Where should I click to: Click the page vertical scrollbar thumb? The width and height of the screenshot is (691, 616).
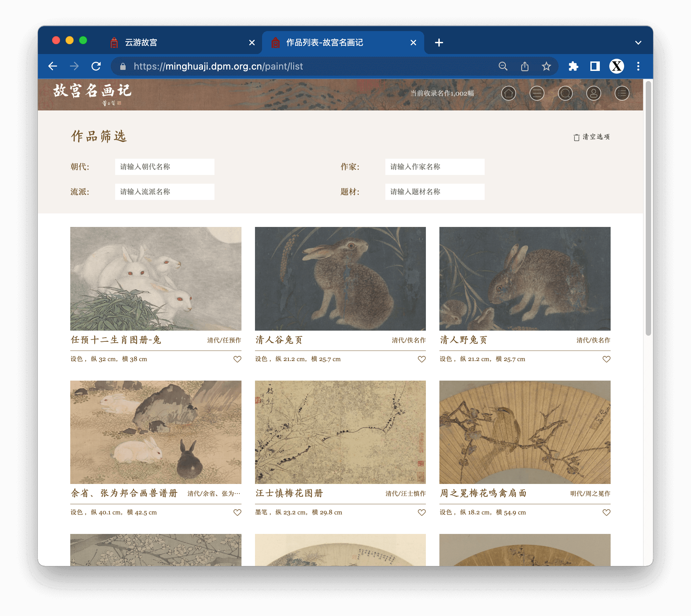coord(648,208)
